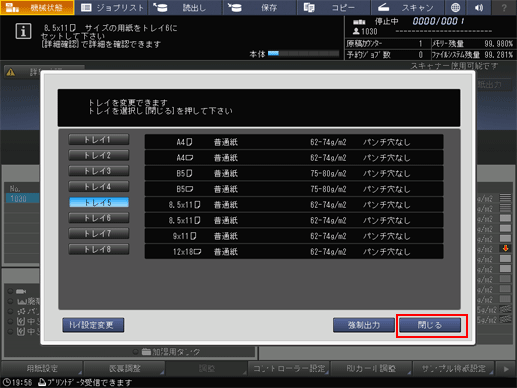This screenshot has width=517, height=388.
Task: Click the 12x18 paper row
Action: click(294, 252)
